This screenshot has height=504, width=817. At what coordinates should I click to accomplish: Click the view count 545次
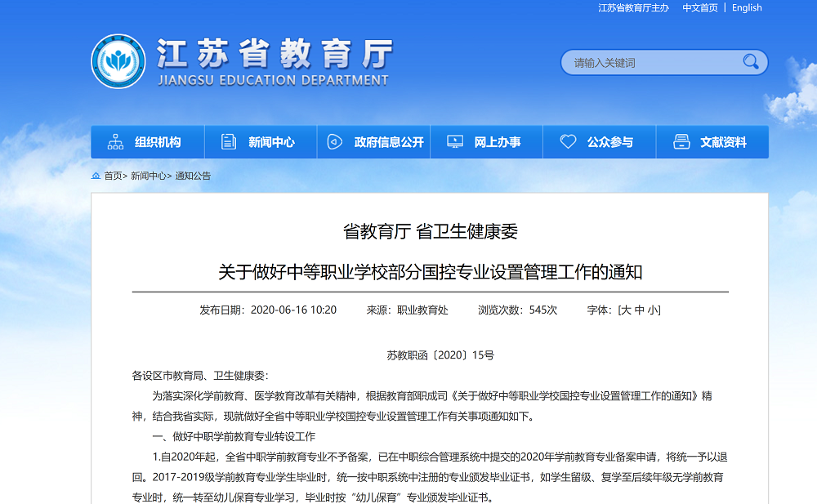(x=543, y=310)
